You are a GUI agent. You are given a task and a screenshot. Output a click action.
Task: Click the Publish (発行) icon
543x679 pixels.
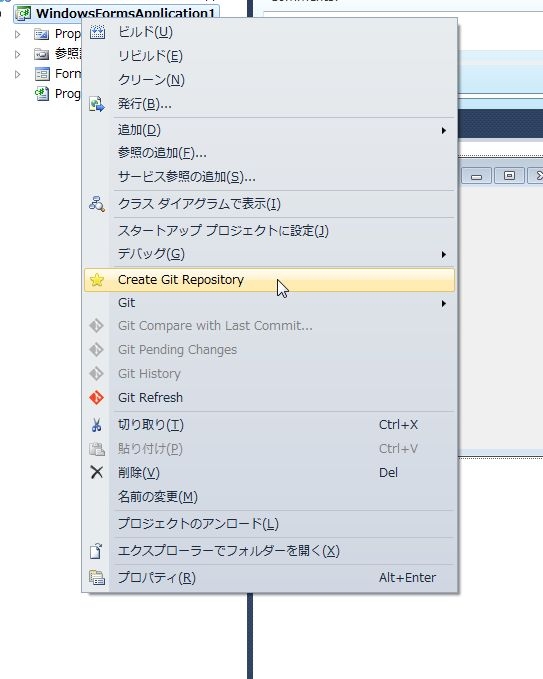pyautogui.click(x=97, y=104)
